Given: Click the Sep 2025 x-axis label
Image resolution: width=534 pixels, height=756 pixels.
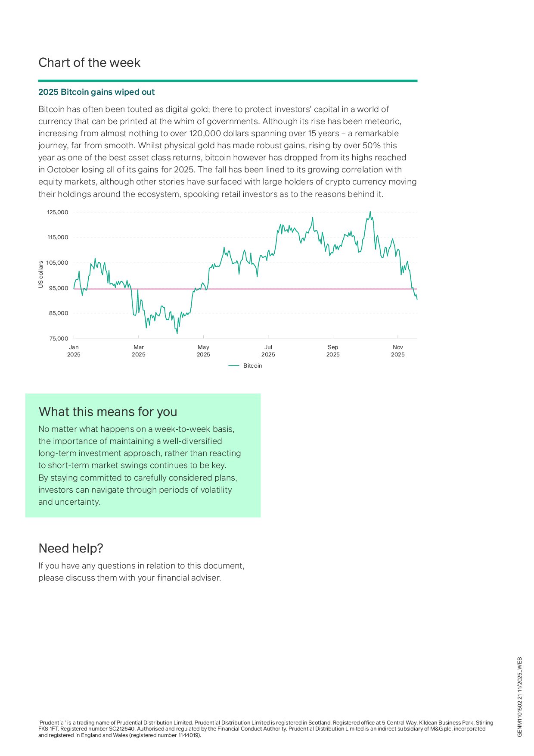Looking at the screenshot, I should point(333,351).
